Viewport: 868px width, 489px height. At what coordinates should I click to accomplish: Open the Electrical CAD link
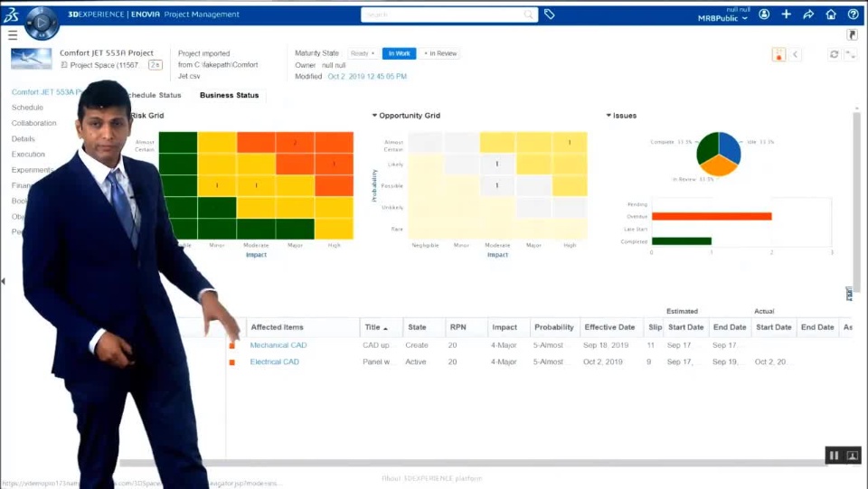coord(275,362)
